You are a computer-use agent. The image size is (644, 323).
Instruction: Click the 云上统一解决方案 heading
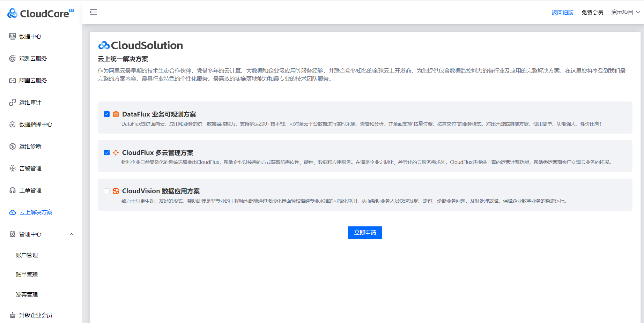tap(123, 59)
